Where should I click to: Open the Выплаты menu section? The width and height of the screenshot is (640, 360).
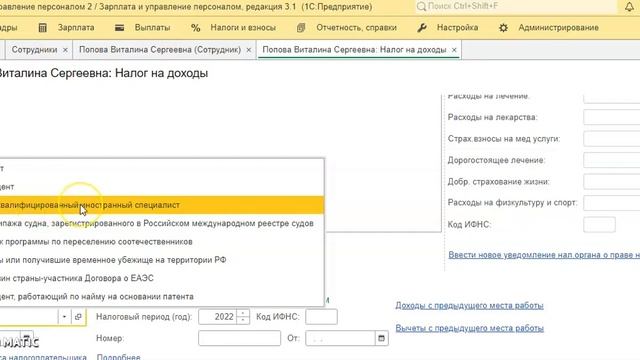point(152,28)
